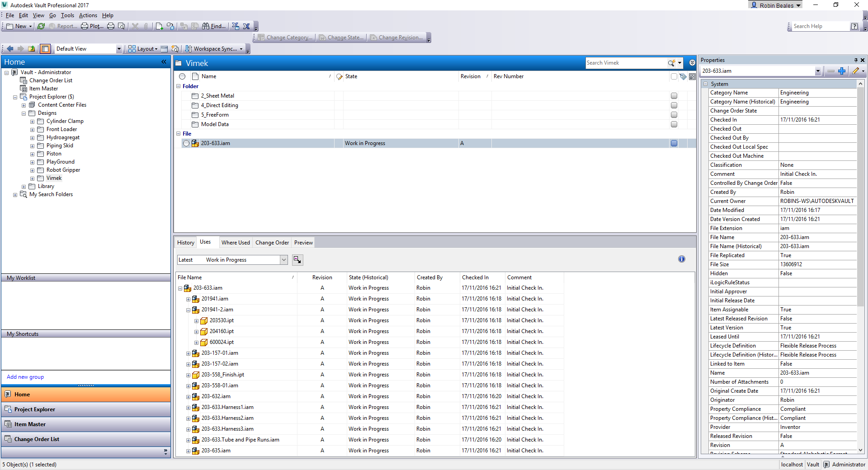Toggle the checkbox on 203-633.iam file row
Viewport: 868px width, 470px height.
(674, 143)
